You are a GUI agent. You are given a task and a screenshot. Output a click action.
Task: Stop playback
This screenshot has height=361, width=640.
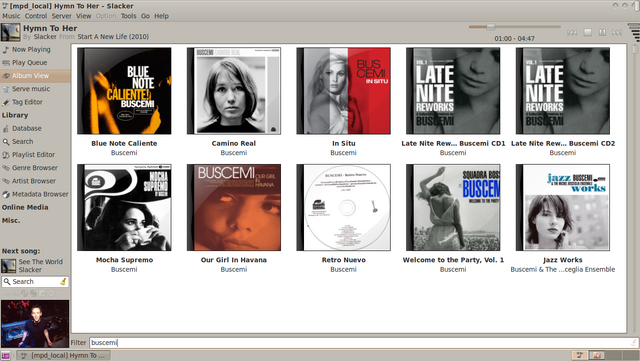point(588,32)
